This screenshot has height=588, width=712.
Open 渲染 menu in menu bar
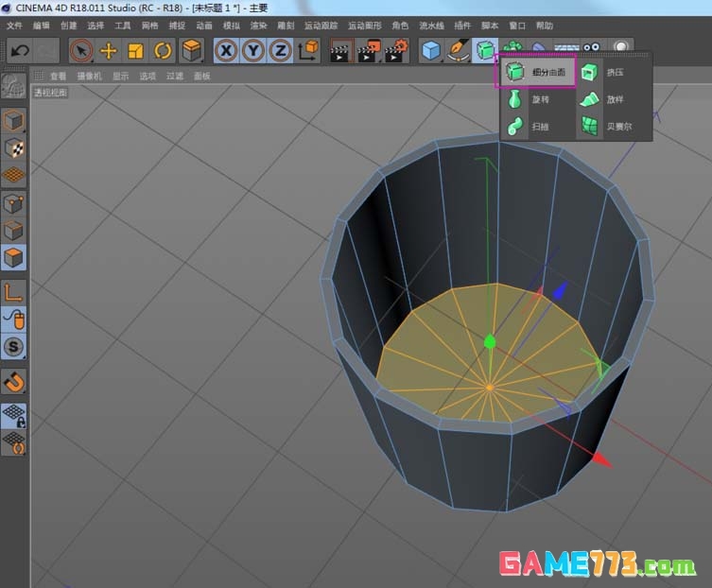pyautogui.click(x=258, y=26)
